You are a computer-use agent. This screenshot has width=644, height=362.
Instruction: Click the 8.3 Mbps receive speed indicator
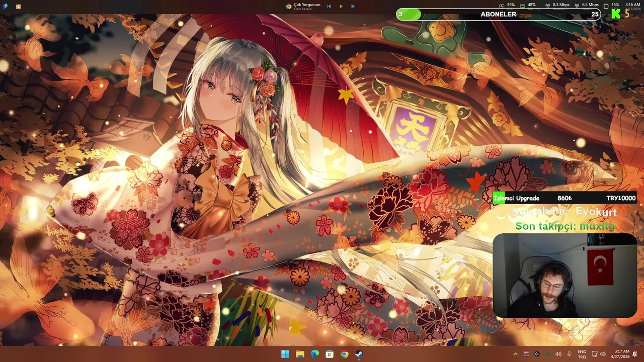coord(557,6)
